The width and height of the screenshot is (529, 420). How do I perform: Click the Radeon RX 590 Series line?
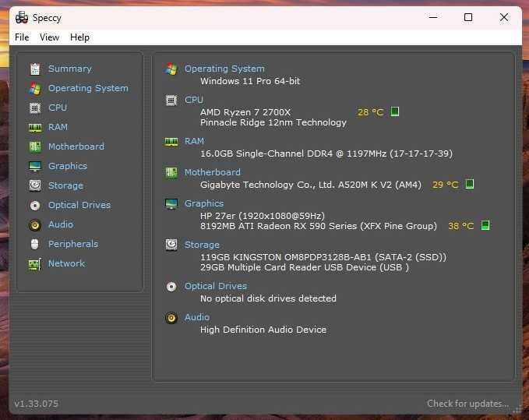319,226
